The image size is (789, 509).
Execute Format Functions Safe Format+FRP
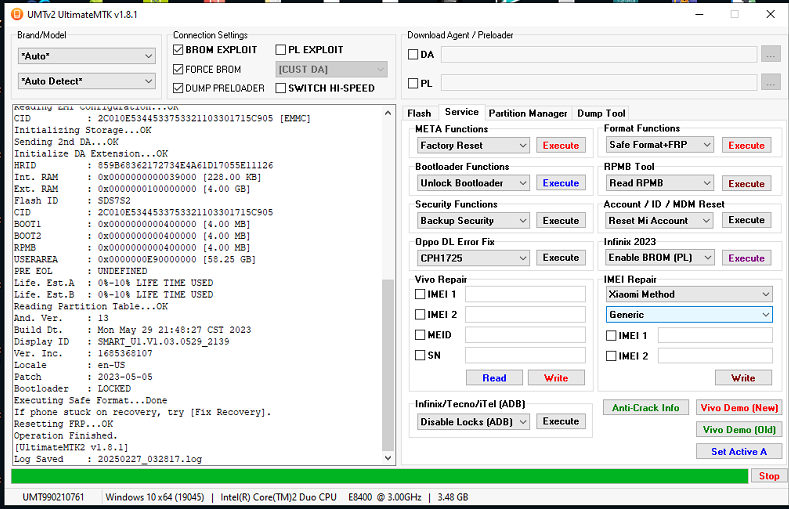[x=746, y=145]
